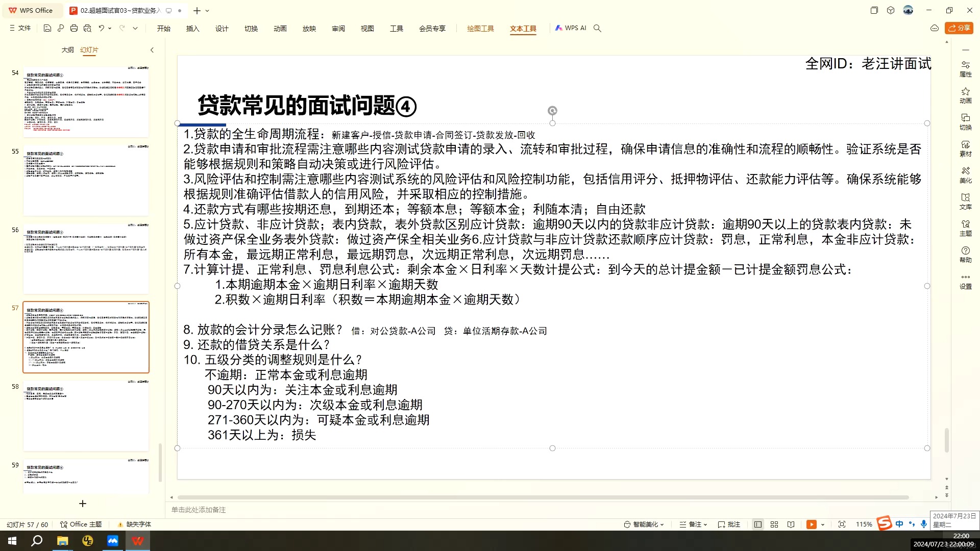Click the 批注 comments button in status bar
The height and width of the screenshot is (551, 980).
pos(729,524)
